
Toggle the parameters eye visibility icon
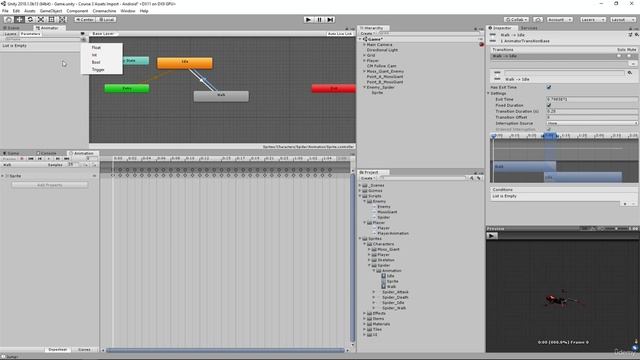coord(82,34)
